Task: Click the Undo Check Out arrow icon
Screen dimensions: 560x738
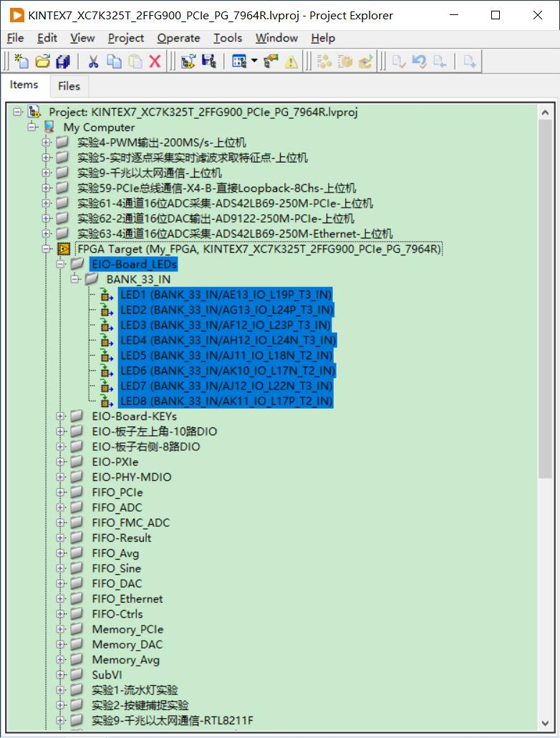Action: pyautogui.click(x=419, y=61)
